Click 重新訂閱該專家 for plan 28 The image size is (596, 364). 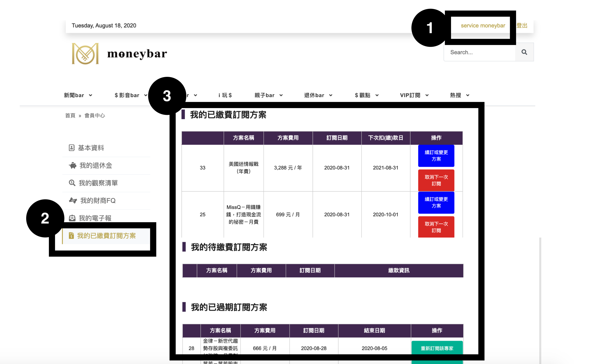click(437, 348)
